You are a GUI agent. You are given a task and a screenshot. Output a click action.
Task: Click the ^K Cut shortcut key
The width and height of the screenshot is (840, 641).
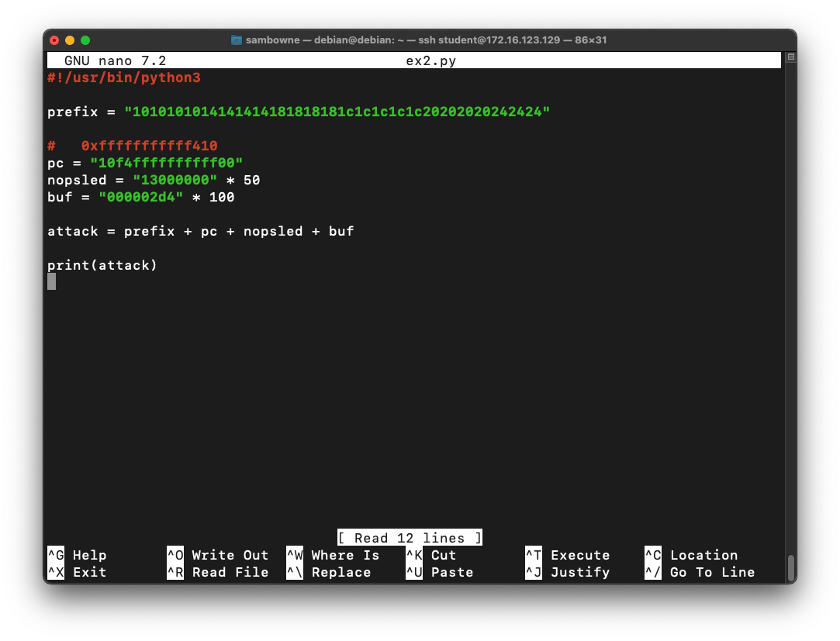(414, 555)
